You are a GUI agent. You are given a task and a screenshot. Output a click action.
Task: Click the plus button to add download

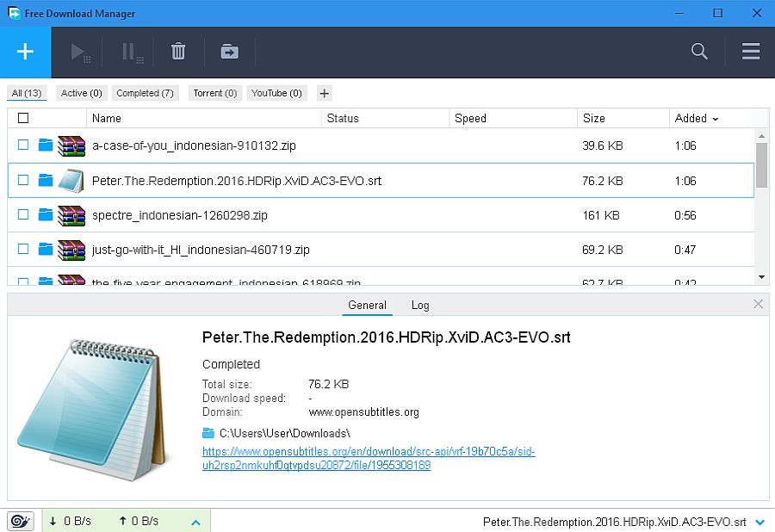[25, 52]
